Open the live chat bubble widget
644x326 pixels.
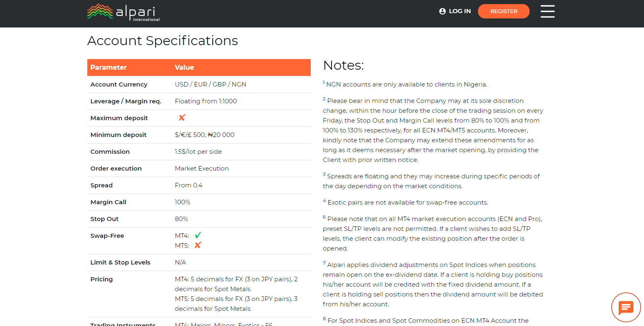click(626, 307)
